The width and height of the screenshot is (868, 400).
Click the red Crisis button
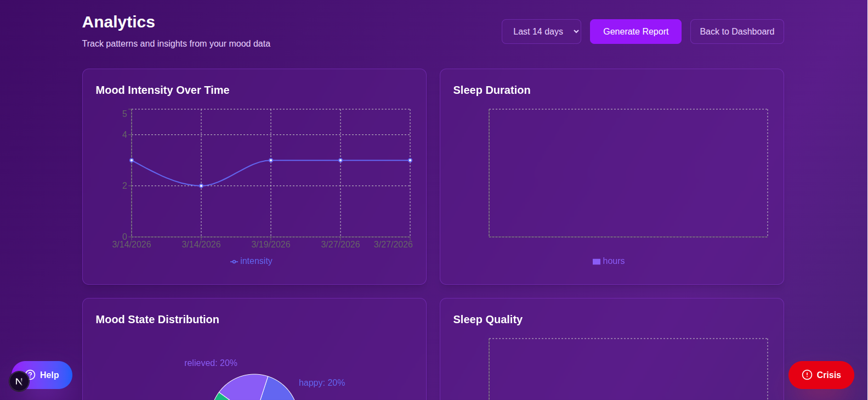(821, 375)
